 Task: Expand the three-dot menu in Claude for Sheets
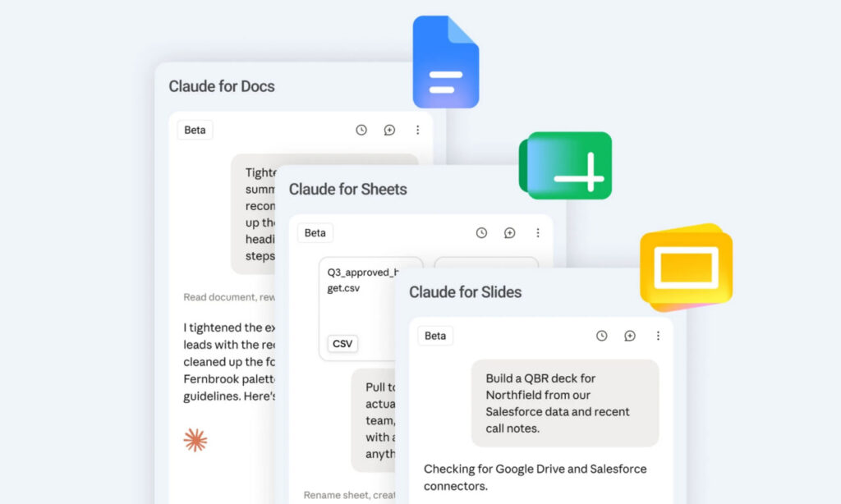point(537,232)
